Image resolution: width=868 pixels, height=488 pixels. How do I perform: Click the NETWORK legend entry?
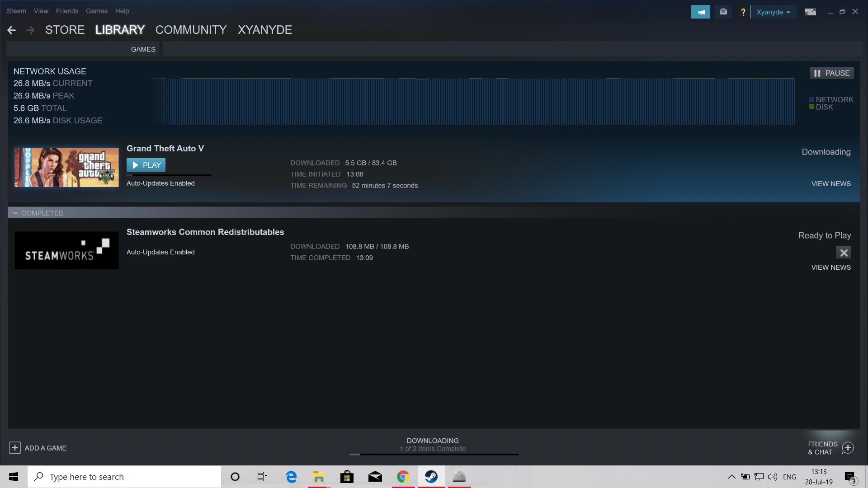pos(831,99)
